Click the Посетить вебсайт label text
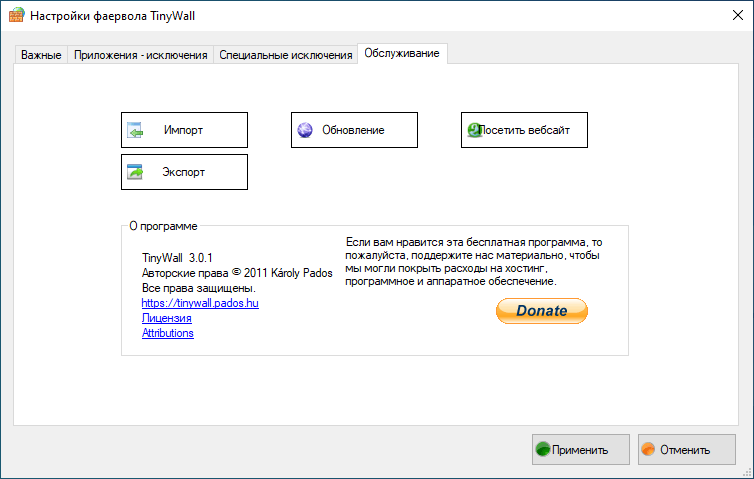Image resolution: width=754 pixels, height=479 pixels. pos(524,130)
